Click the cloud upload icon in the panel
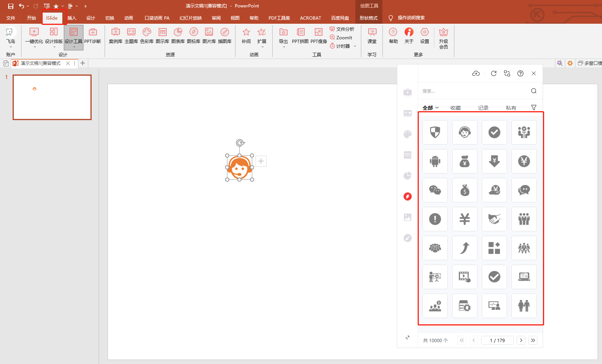Image resolution: width=602 pixels, height=364 pixels. click(x=476, y=73)
